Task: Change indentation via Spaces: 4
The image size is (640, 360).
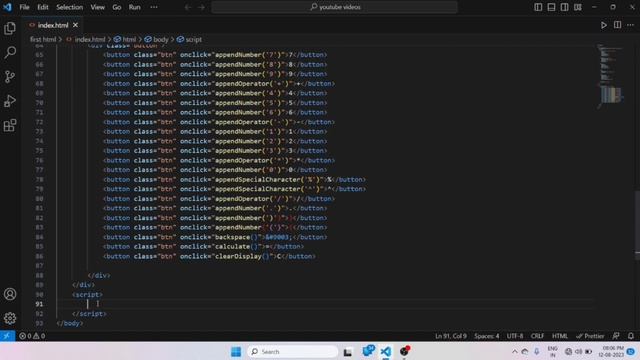Action: point(487,336)
